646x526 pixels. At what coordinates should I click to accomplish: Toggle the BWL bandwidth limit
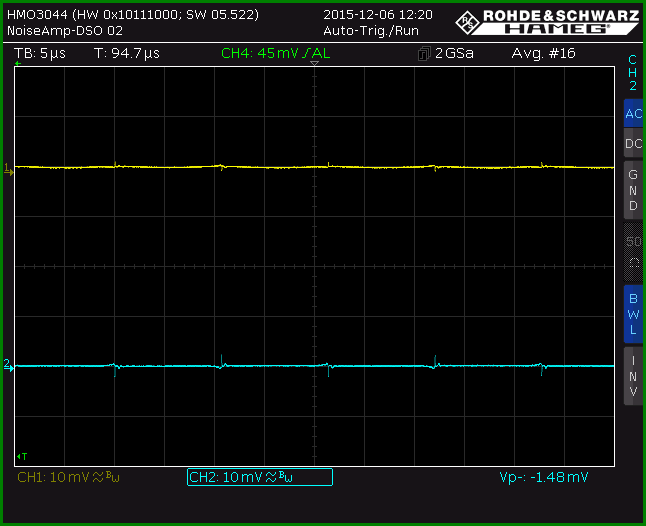tap(633, 314)
